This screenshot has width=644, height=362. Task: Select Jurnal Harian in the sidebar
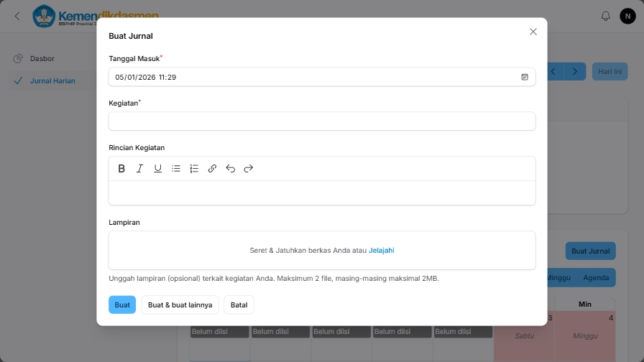point(52,81)
